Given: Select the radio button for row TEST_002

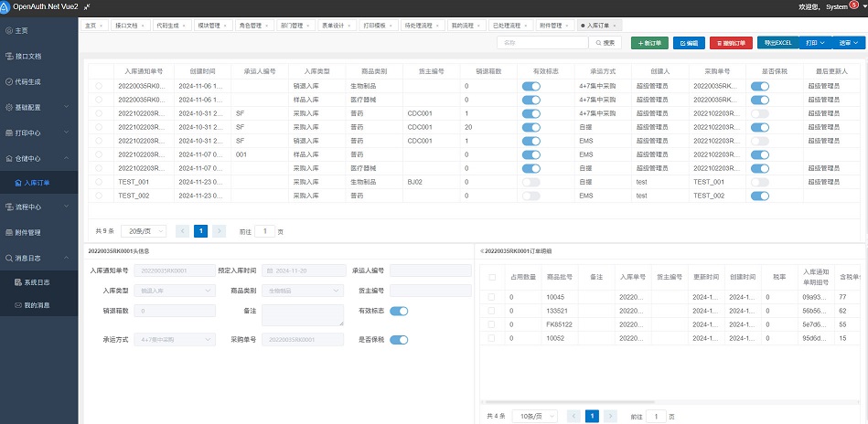Looking at the screenshot, I should pos(99,196).
